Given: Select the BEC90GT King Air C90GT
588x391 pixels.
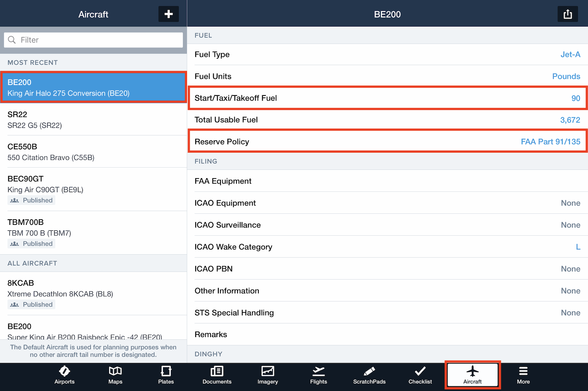Looking at the screenshot, I should tap(94, 189).
